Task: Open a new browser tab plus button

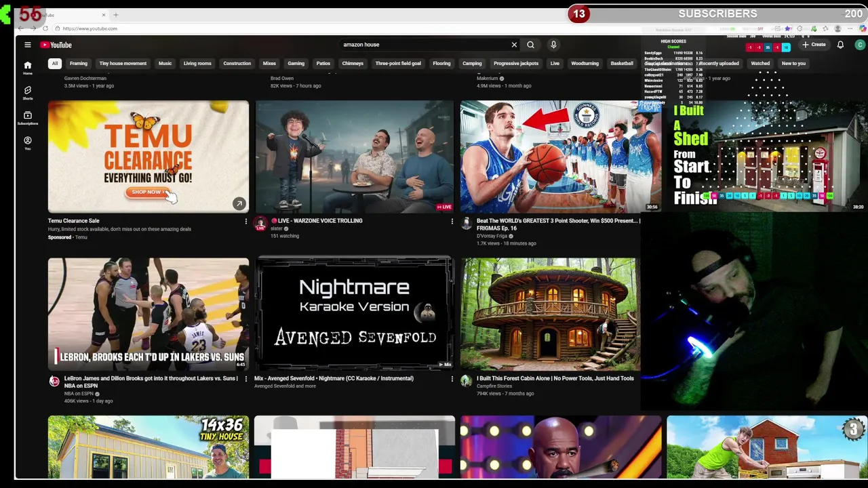Action: pos(115,15)
